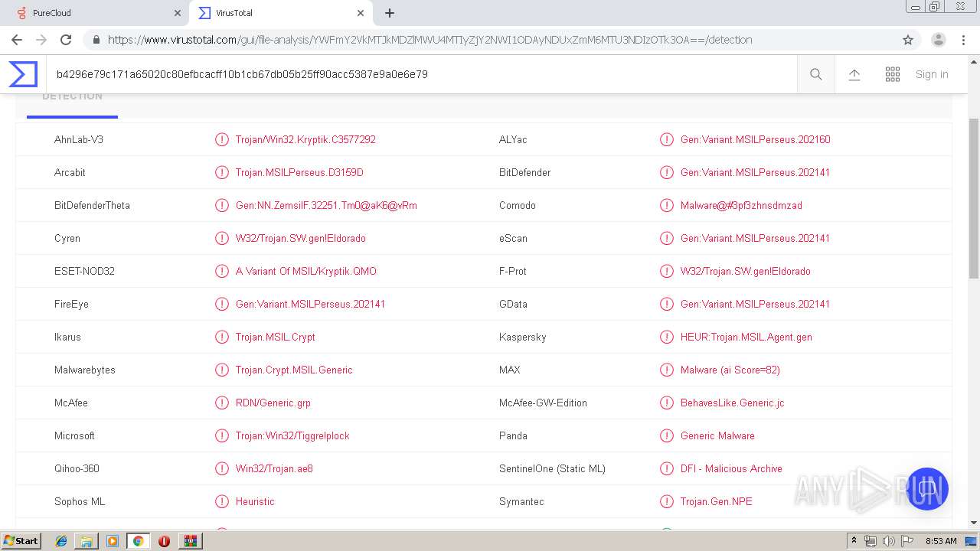The height and width of the screenshot is (551, 980).
Task: Go back with browser back arrow
Action: 17,40
